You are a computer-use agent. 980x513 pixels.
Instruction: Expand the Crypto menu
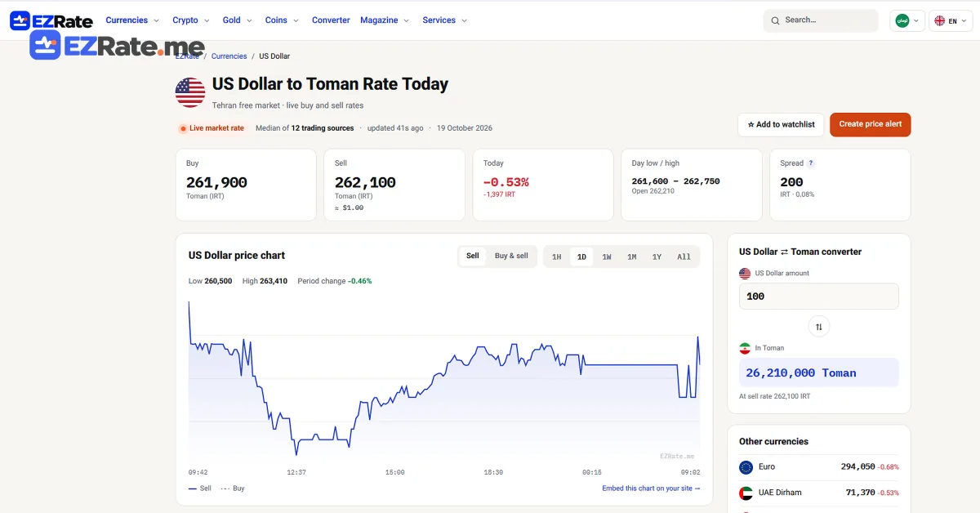coord(191,20)
